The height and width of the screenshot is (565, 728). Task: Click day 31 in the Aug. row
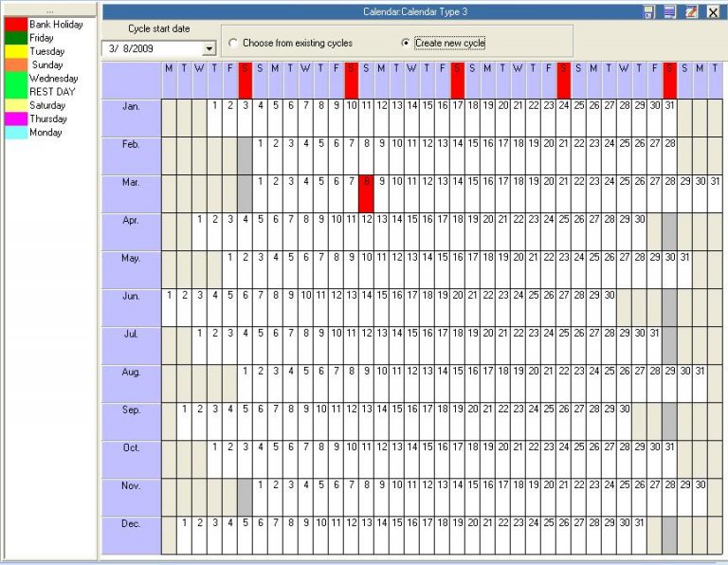[700, 384]
